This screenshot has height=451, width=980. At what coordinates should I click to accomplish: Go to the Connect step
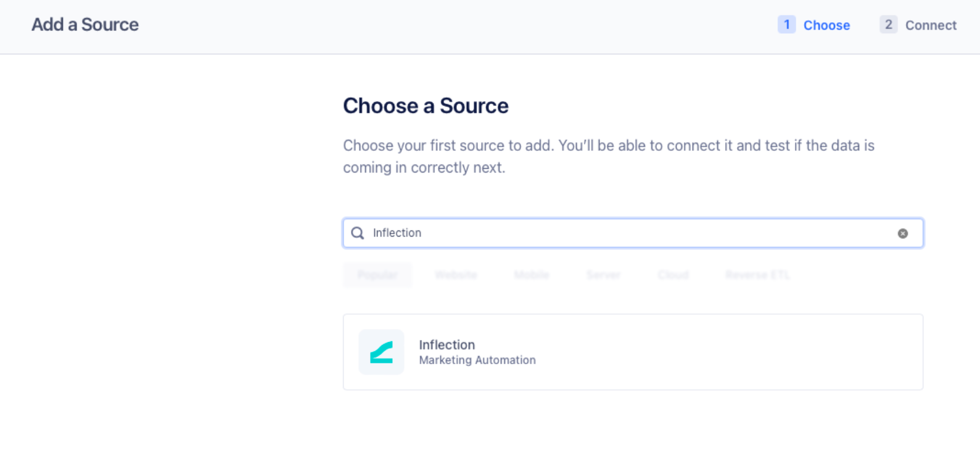[x=931, y=25]
